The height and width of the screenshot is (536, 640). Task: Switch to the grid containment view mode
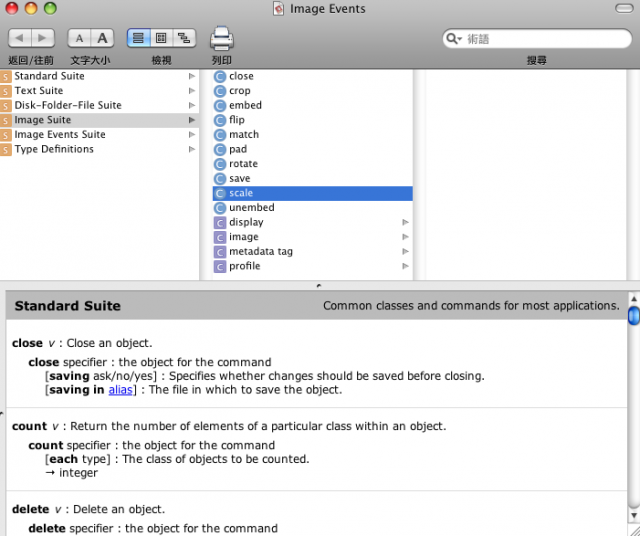(161, 38)
